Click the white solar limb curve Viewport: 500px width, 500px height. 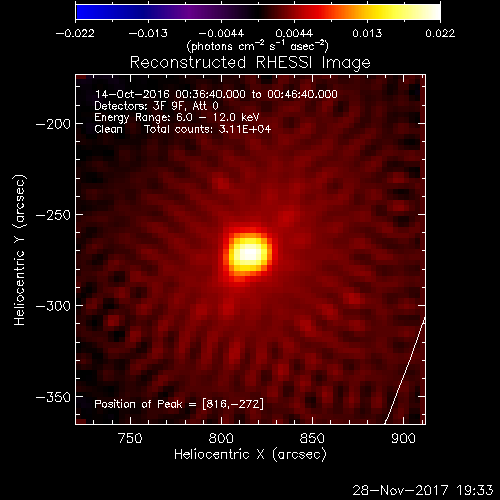404,372
